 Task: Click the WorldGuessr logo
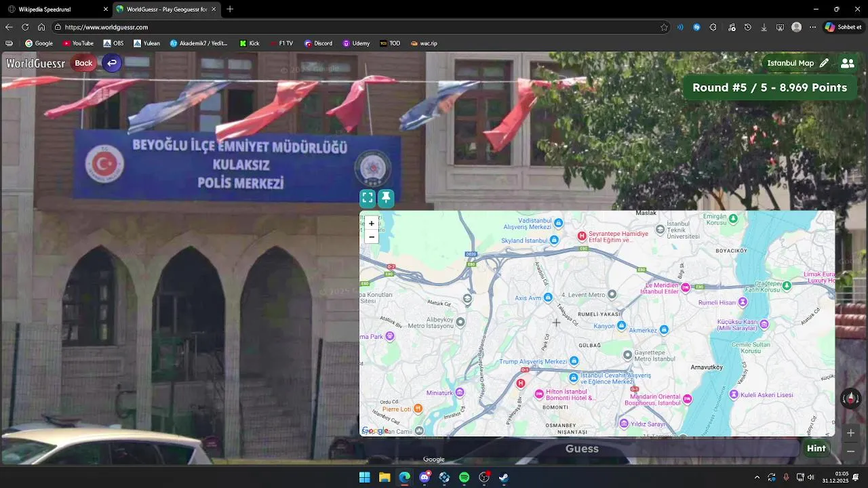35,63
